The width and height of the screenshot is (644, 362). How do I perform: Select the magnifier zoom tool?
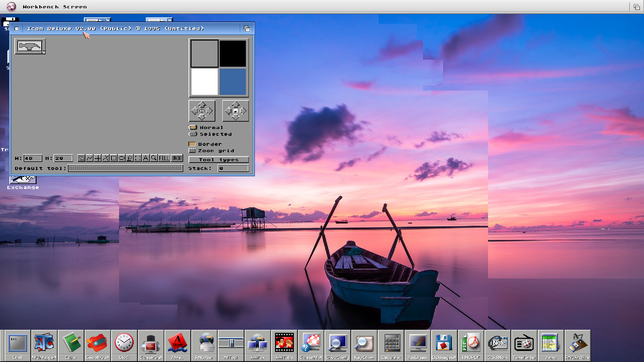[154, 158]
